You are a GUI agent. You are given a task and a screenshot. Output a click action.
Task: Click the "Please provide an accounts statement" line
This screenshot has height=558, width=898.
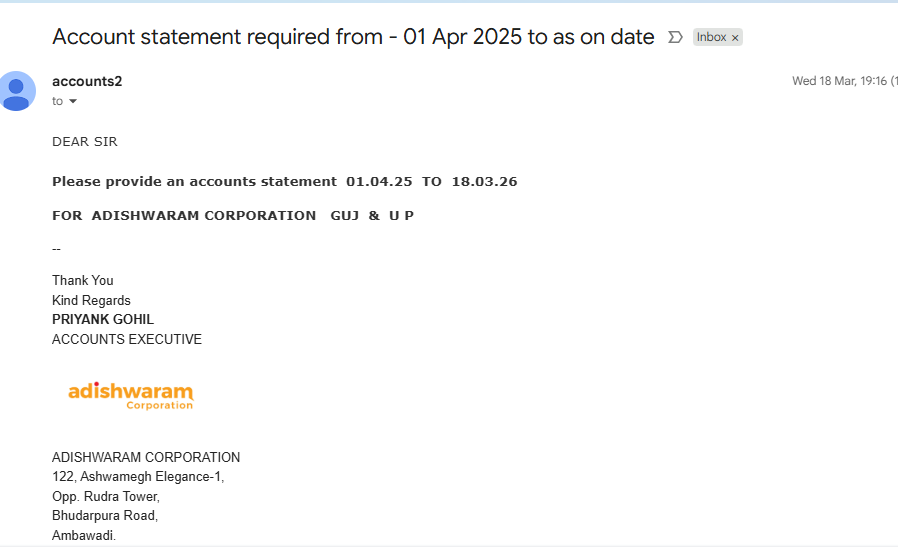[x=194, y=181]
